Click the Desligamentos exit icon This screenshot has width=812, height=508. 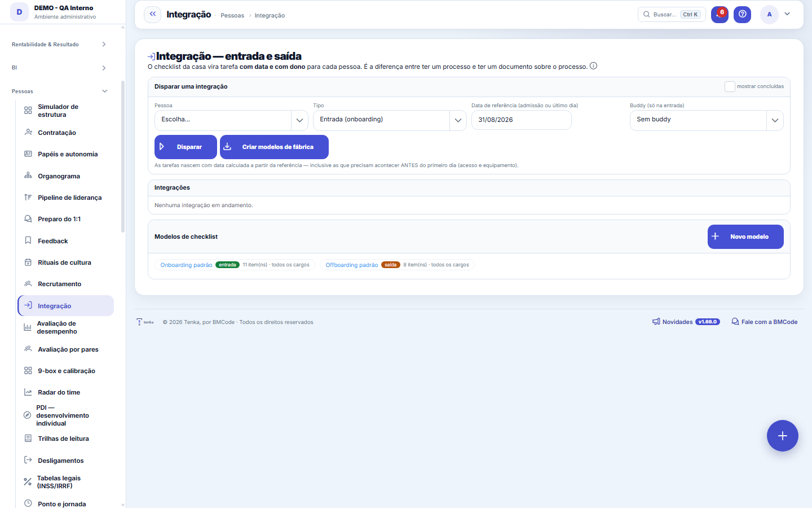(28, 461)
